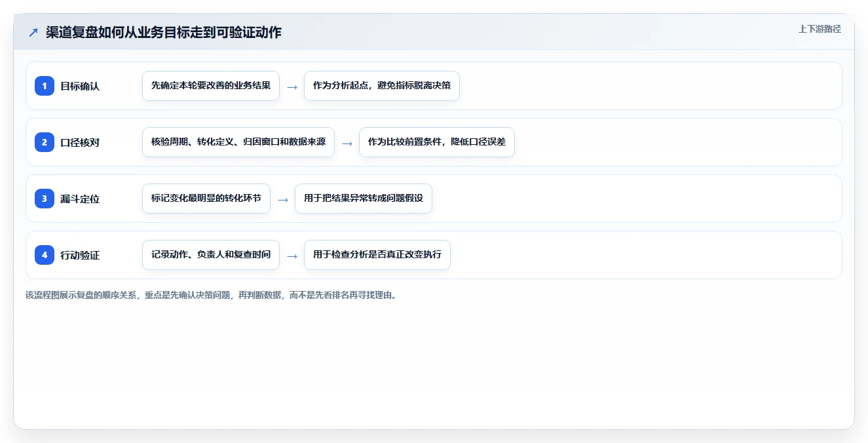
Task: Click the arrow icon beside the flowchart title
Action: 33,32
